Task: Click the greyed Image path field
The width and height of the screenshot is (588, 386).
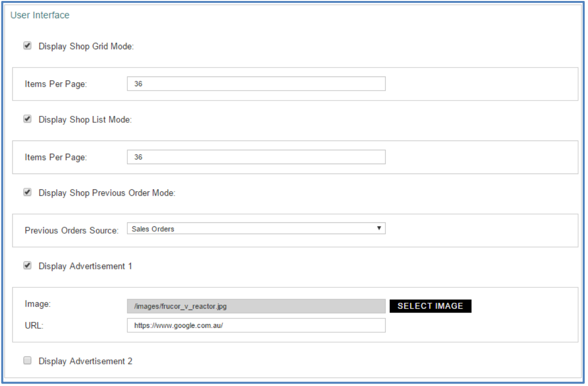Action: click(x=256, y=306)
